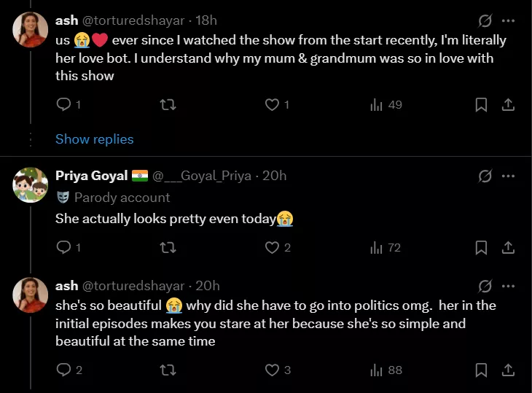Click Grok icon on ash's 18h tweet
The image size is (532, 393).
[484, 21]
